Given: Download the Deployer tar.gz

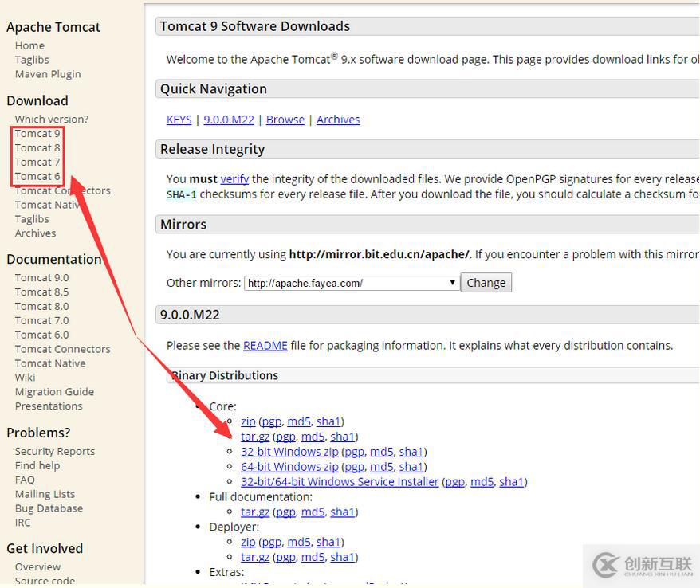Looking at the screenshot, I should click(255, 557).
